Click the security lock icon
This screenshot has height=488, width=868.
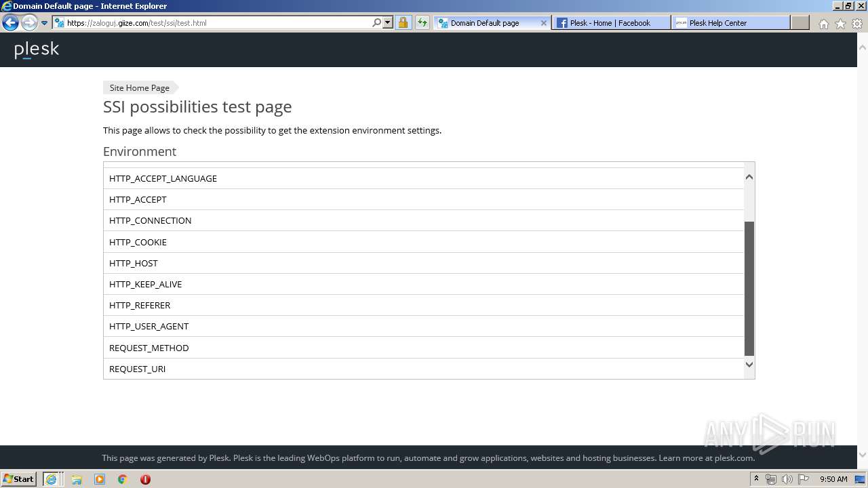[403, 22]
